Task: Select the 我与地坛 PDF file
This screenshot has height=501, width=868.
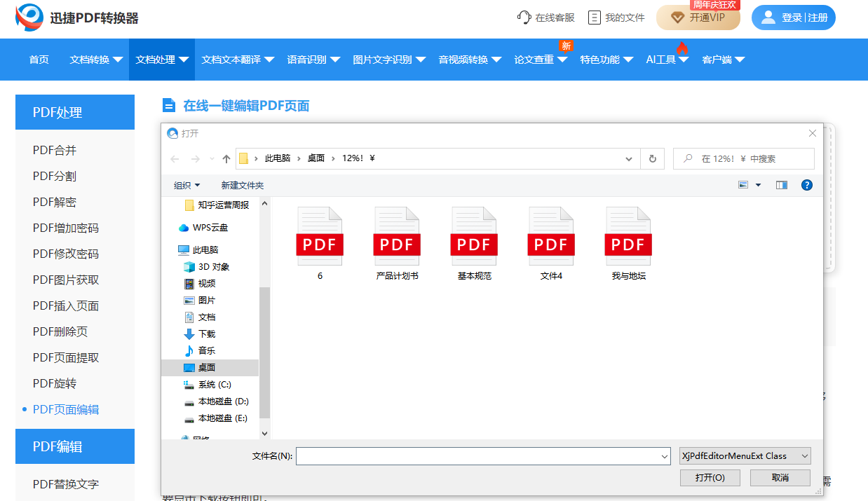Action: pyautogui.click(x=628, y=243)
